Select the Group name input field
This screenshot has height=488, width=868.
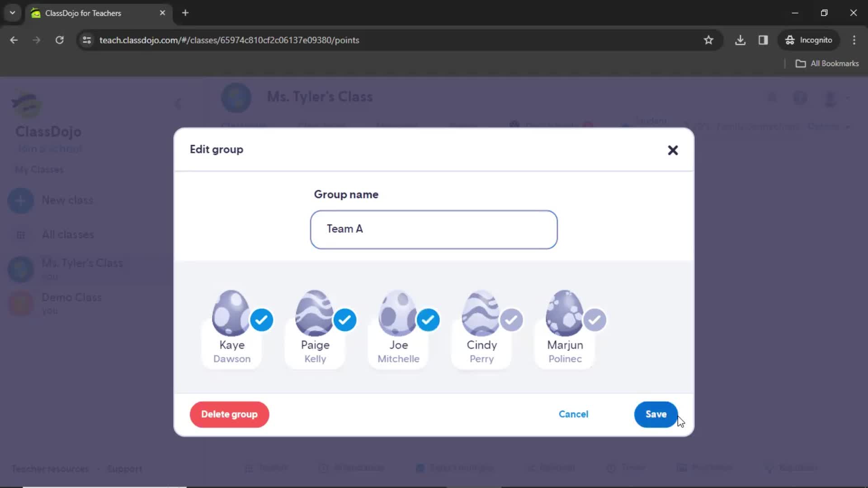tap(434, 229)
